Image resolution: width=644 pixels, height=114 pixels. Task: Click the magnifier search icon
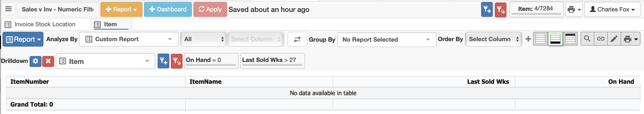pos(587,39)
